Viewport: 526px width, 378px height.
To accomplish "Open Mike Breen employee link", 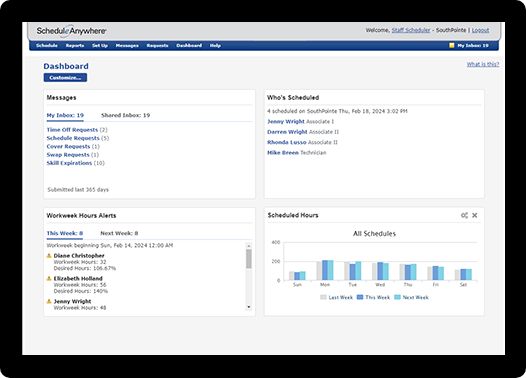I will click(283, 153).
